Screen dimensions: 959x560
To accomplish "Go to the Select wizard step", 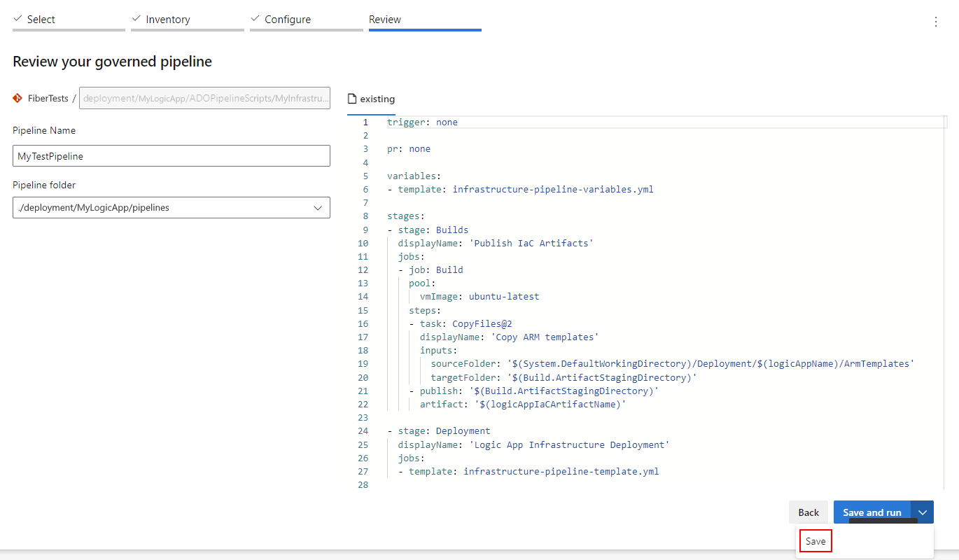I will pos(69,21).
